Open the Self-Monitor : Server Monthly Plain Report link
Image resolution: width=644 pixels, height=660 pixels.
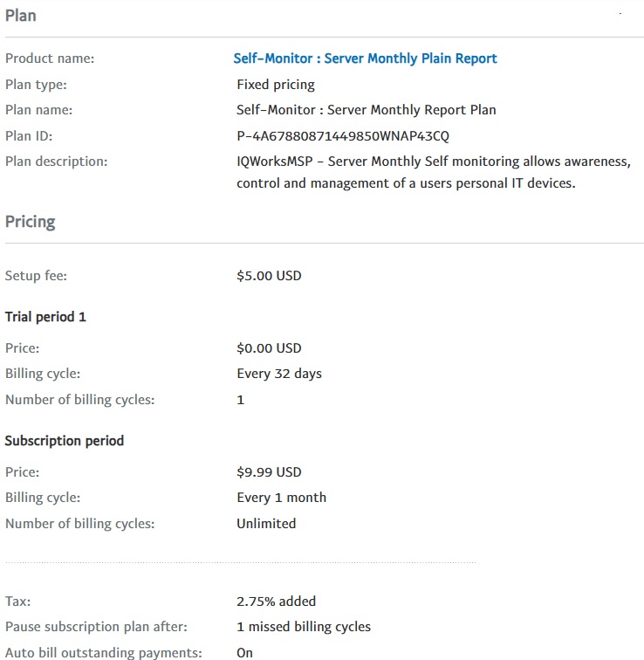[x=365, y=58]
